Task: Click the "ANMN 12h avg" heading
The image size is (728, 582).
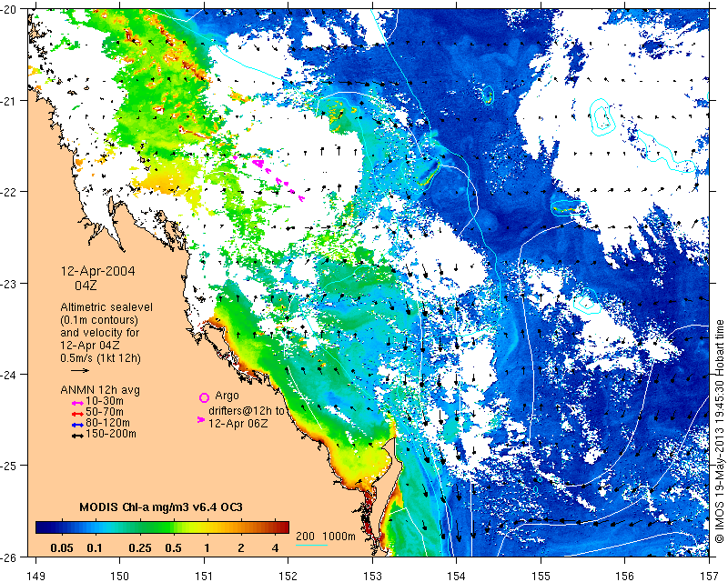Action: [x=100, y=390]
